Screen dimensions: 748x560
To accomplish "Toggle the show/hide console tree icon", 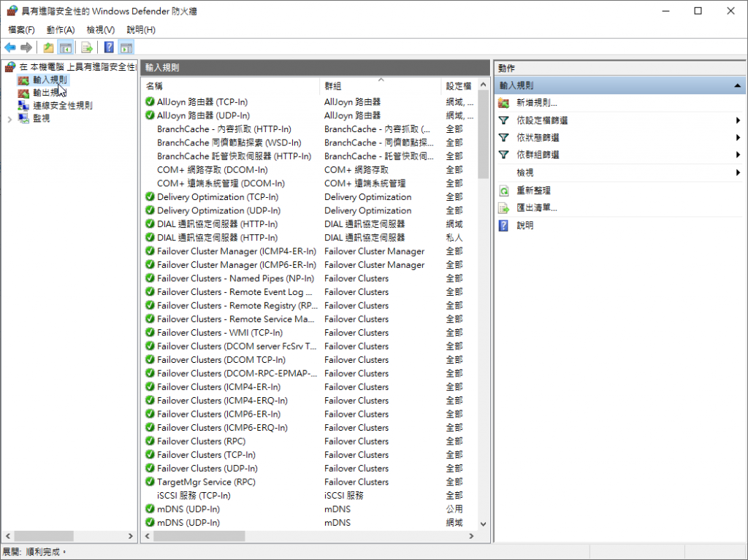I will (65, 47).
